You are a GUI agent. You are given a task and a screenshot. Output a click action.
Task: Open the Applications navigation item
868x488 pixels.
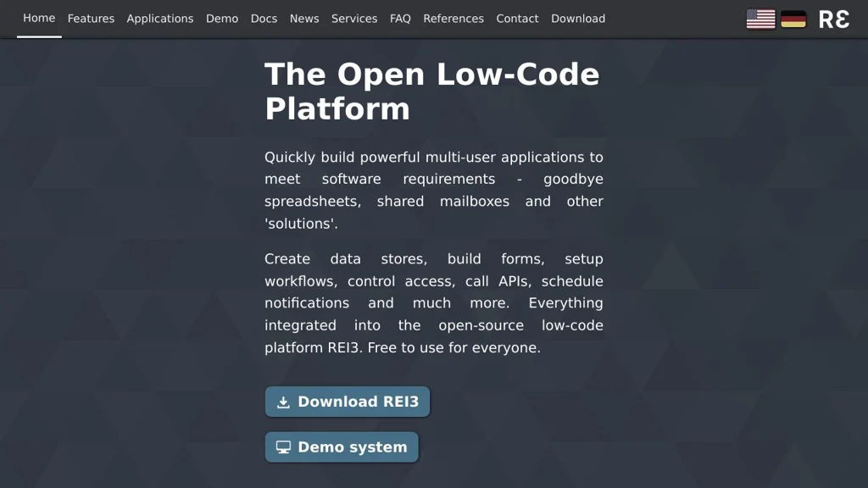[160, 19]
